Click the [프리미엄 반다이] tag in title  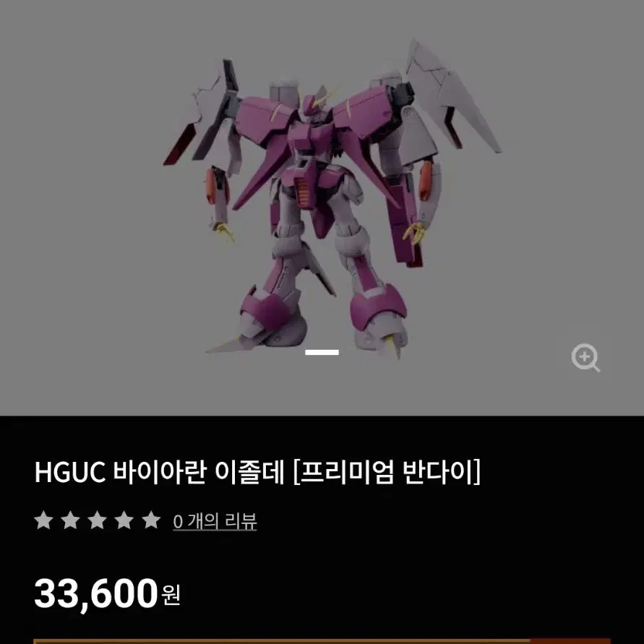point(387,472)
